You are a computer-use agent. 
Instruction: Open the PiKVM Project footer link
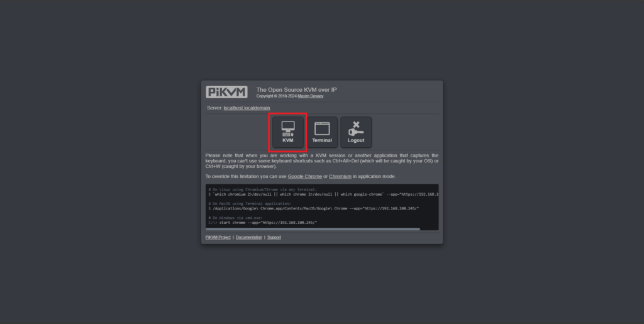pyautogui.click(x=218, y=237)
